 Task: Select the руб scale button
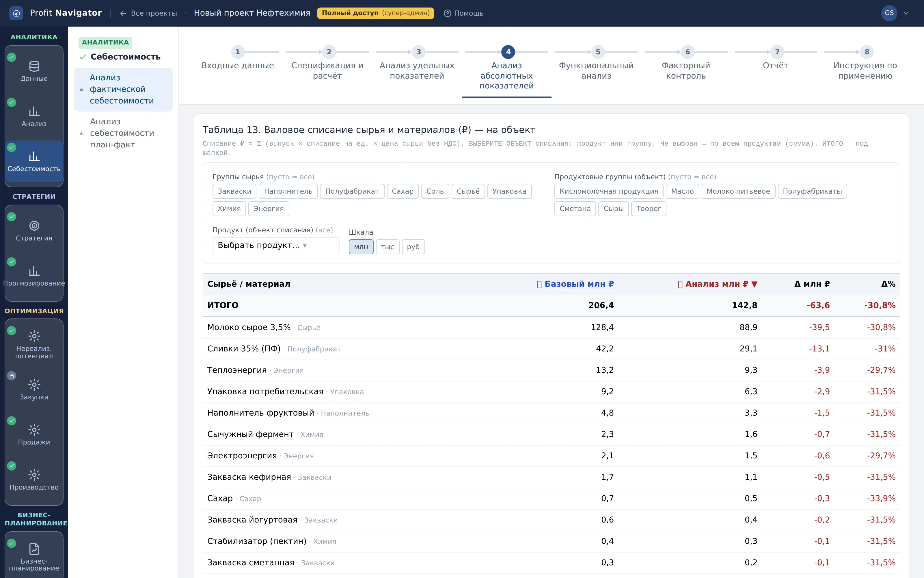click(413, 247)
